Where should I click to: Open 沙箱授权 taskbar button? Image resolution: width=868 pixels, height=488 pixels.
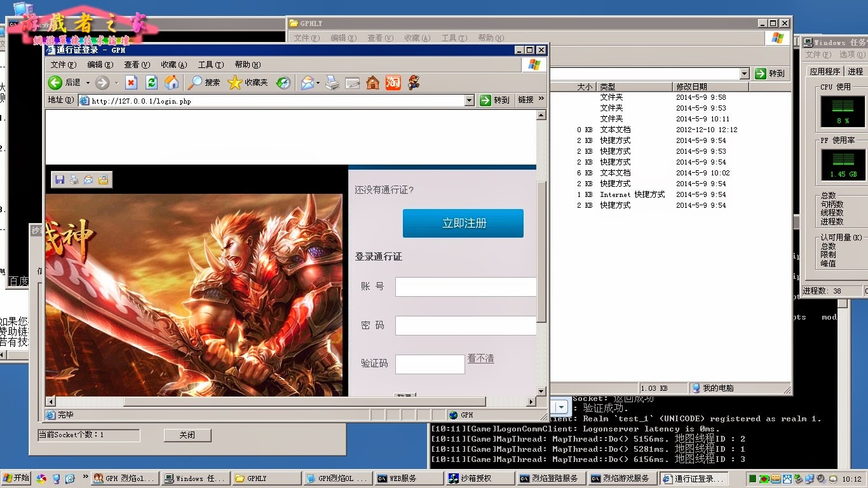(x=480, y=478)
